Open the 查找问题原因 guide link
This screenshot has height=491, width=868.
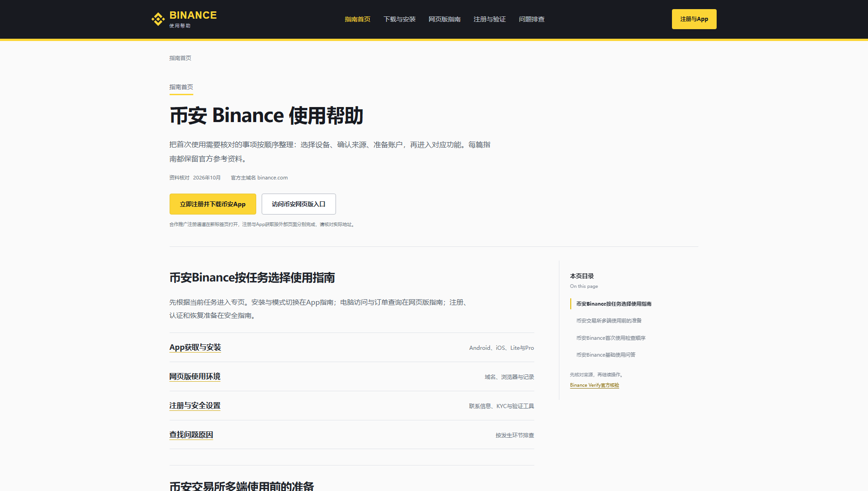[x=191, y=435]
